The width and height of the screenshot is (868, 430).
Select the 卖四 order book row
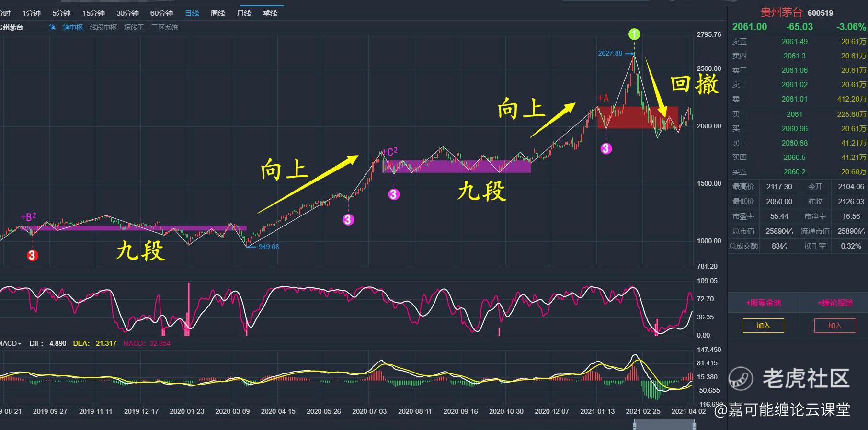(x=798, y=56)
